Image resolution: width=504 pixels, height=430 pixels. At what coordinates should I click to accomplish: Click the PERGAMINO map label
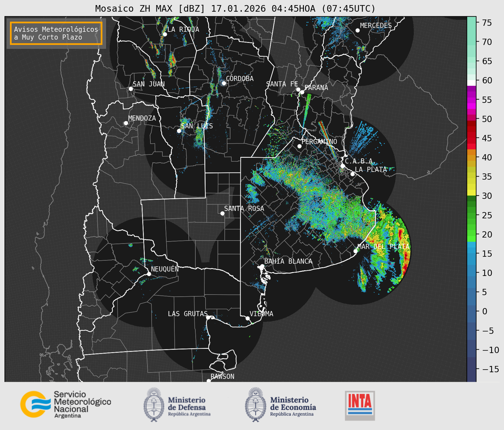click(319, 141)
